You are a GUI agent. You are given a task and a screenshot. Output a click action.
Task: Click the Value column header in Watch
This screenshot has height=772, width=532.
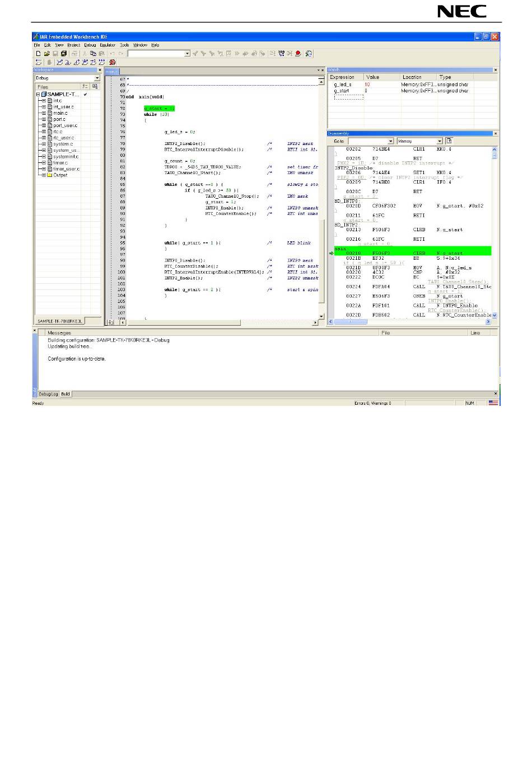click(382, 77)
